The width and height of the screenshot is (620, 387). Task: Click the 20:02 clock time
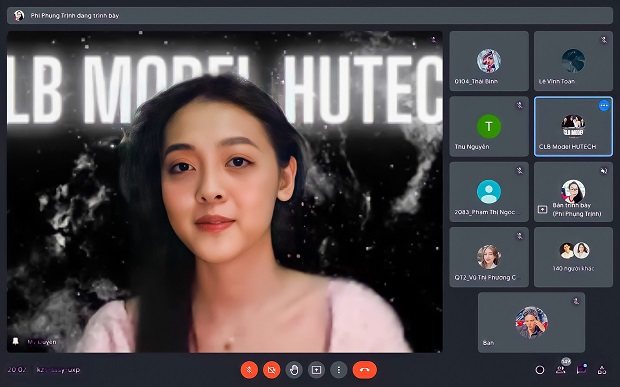pos(17,370)
